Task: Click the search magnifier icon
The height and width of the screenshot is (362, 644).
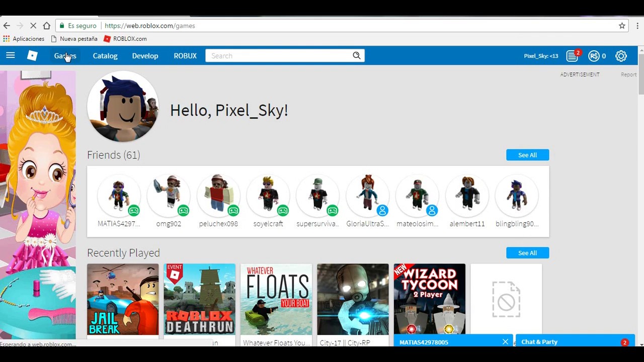Action: (x=356, y=56)
